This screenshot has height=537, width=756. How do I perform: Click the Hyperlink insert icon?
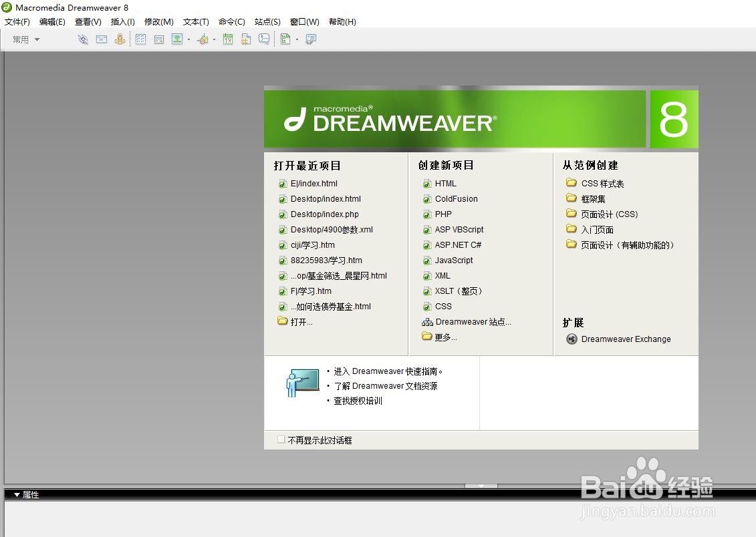tap(83, 39)
